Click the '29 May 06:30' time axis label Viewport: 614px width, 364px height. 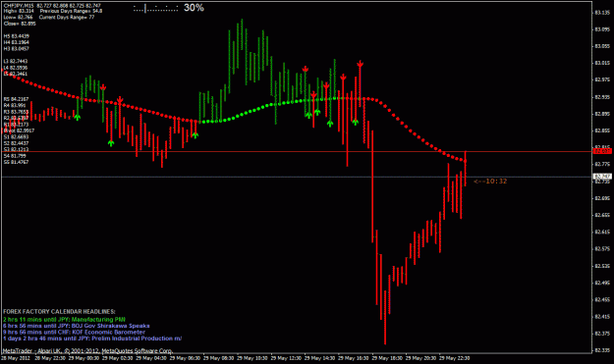coord(185,358)
